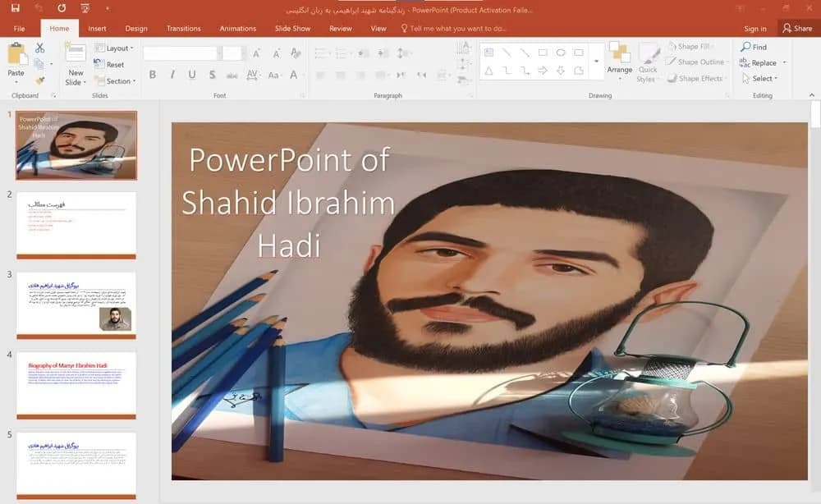821x504 pixels.
Task: Collapse the ribbon with the caret arrow
Action: pos(812,95)
